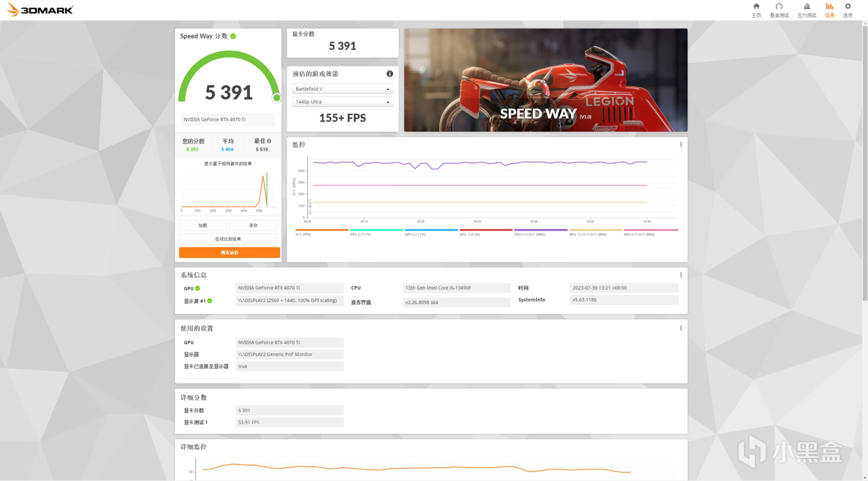Click the 显示基于相同硬件的结果 caption

coord(228,164)
